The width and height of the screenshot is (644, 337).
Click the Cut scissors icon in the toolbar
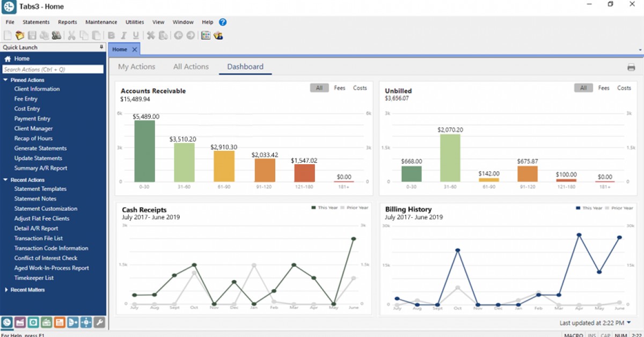click(72, 35)
